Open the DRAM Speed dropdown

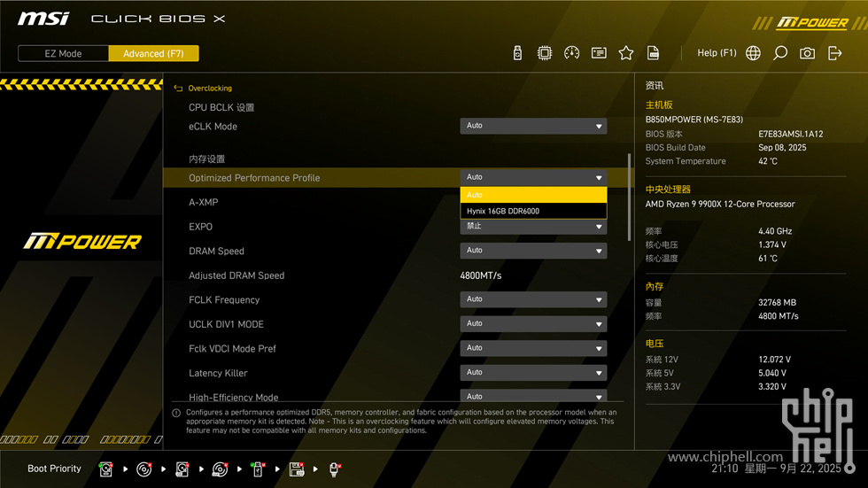pos(533,251)
